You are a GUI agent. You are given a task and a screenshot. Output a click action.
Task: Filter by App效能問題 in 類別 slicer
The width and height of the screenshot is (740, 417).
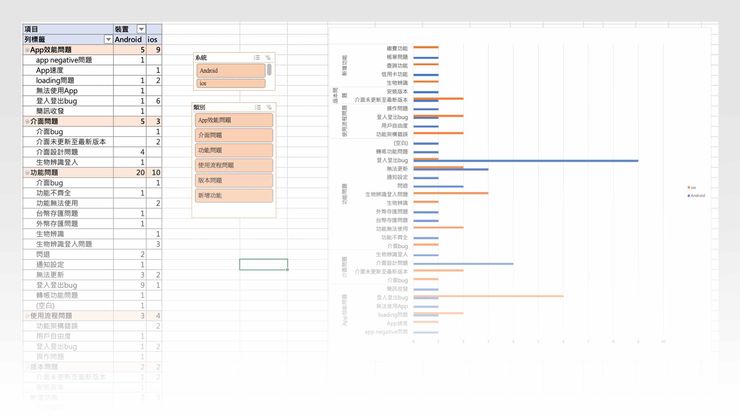(x=234, y=120)
